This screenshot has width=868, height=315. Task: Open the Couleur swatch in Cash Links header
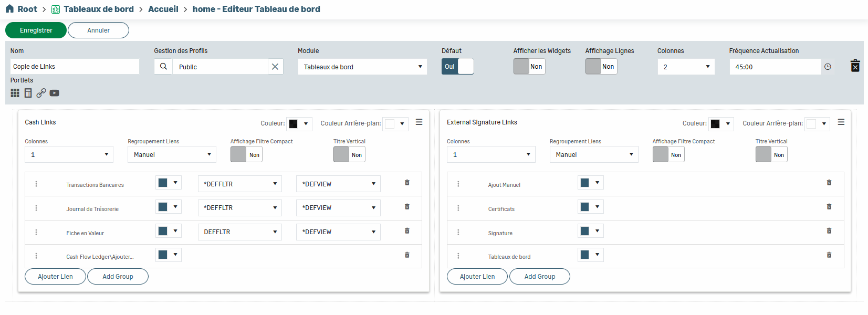[299, 124]
